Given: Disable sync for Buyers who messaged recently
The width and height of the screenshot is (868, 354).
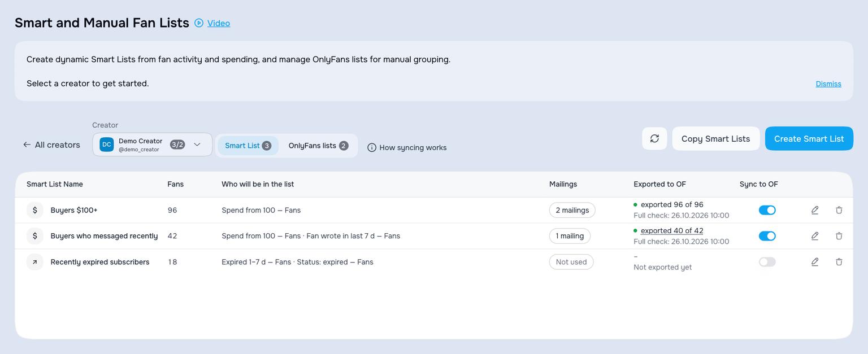Looking at the screenshot, I should coord(767,236).
